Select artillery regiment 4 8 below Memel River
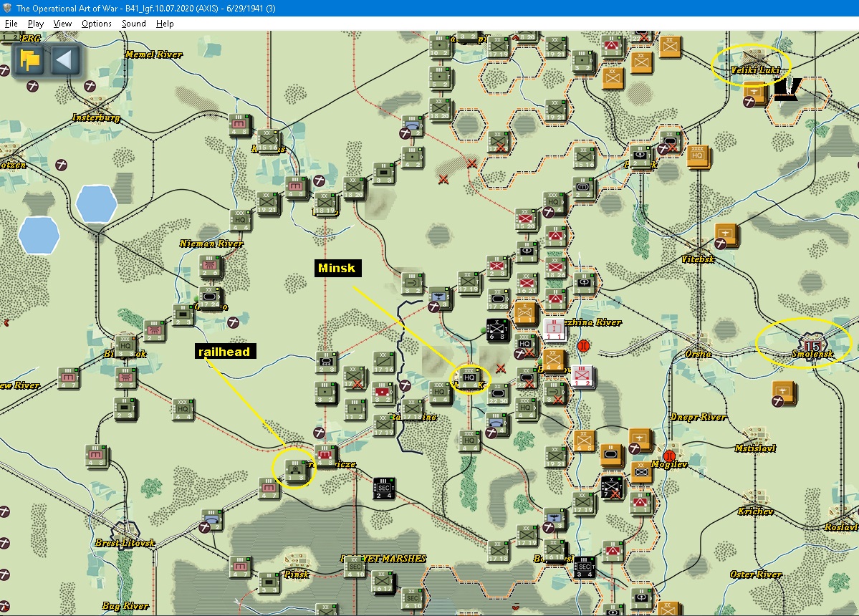The image size is (859, 616). tap(239, 125)
